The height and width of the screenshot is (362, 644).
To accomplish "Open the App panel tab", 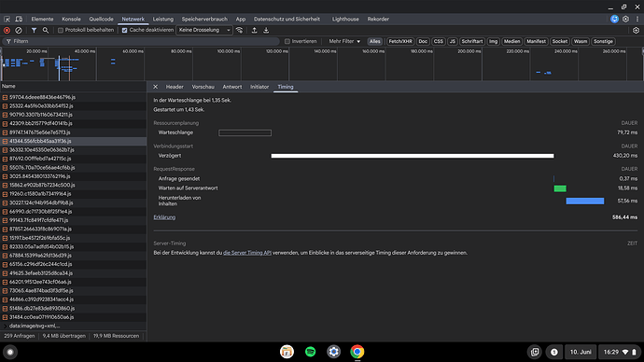I will tap(241, 19).
